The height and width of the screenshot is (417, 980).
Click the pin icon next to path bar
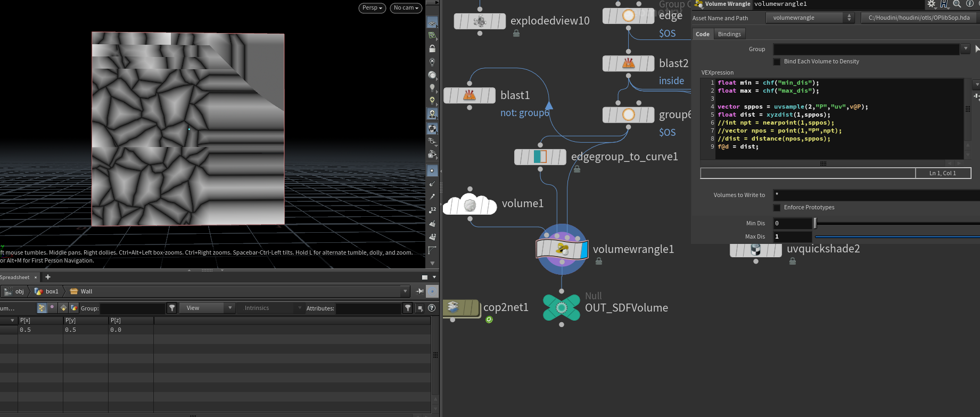(x=419, y=291)
